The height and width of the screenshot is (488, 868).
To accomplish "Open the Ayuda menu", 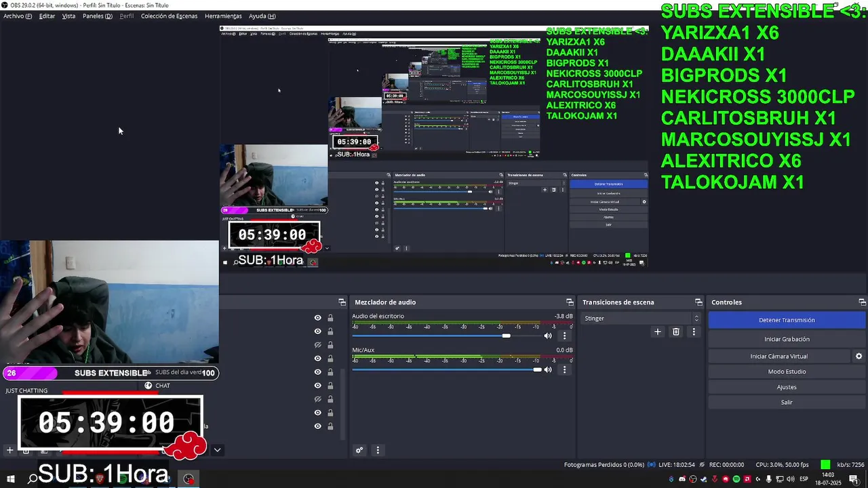I will point(262,16).
